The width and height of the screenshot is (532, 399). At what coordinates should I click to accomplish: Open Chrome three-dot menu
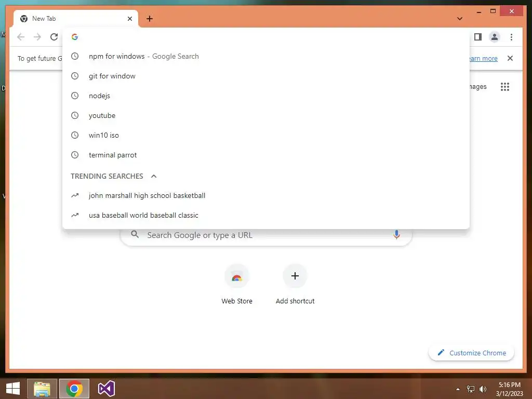click(511, 37)
